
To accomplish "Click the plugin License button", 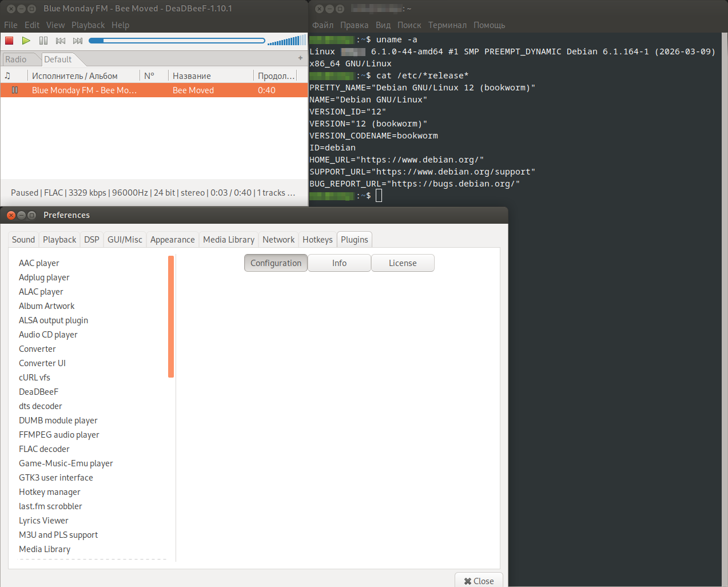I will pos(403,263).
